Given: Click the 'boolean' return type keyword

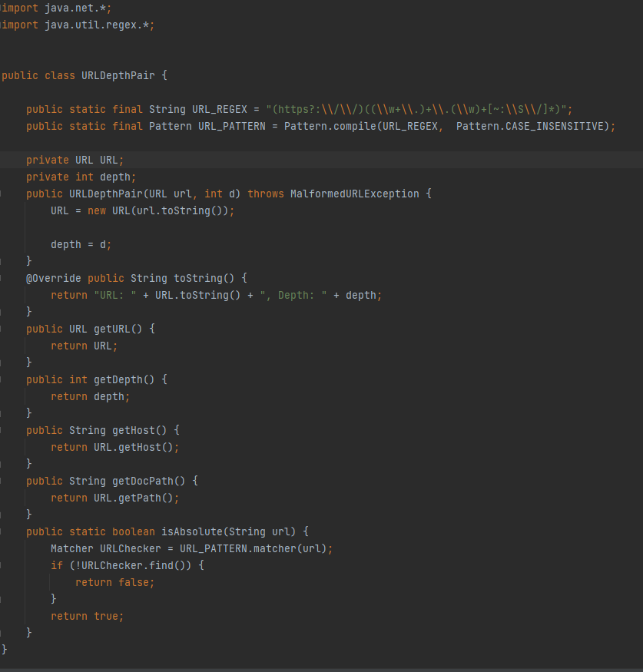Looking at the screenshot, I should click(134, 532).
